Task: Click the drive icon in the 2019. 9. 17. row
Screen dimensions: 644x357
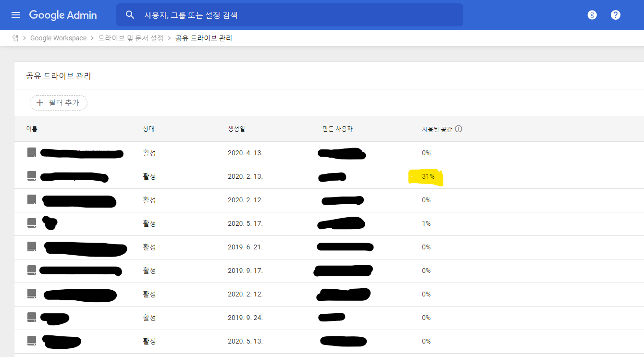Action: [x=32, y=271]
